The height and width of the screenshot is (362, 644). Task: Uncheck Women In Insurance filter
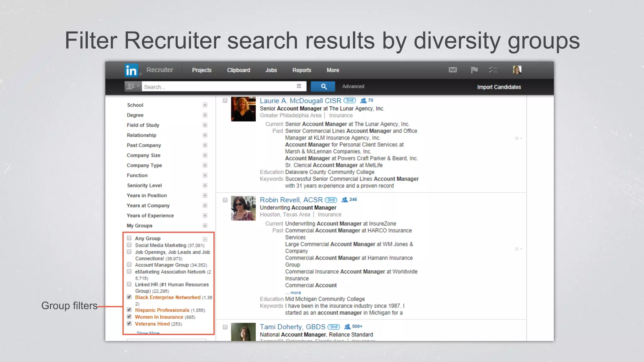[x=129, y=316]
